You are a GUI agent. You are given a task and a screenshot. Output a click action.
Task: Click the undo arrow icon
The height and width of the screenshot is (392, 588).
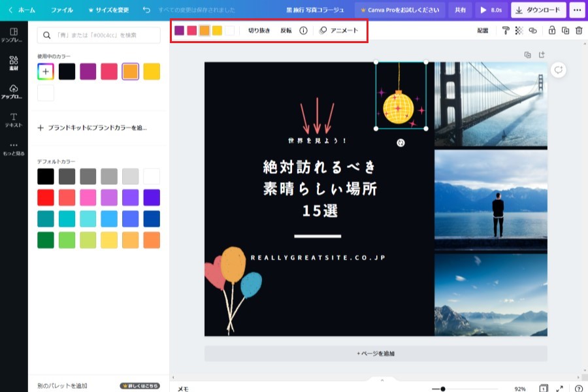[x=146, y=10]
